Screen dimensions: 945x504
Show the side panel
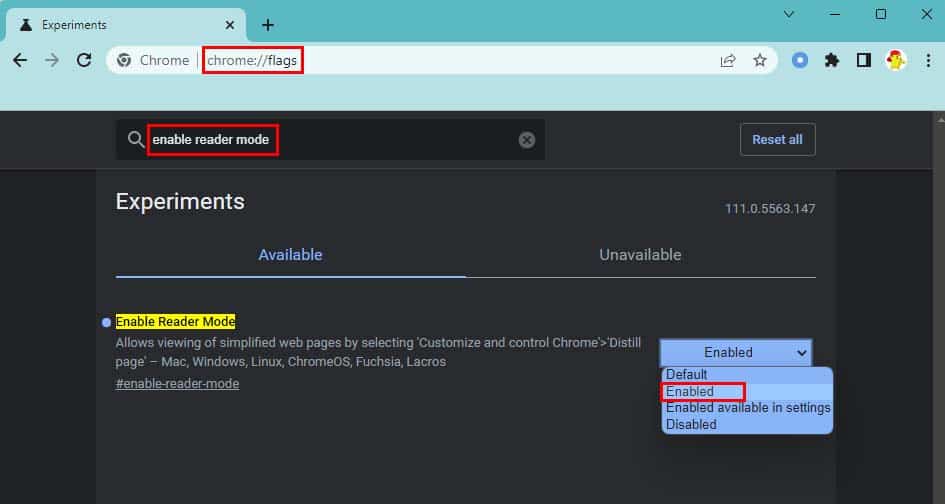[864, 60]
